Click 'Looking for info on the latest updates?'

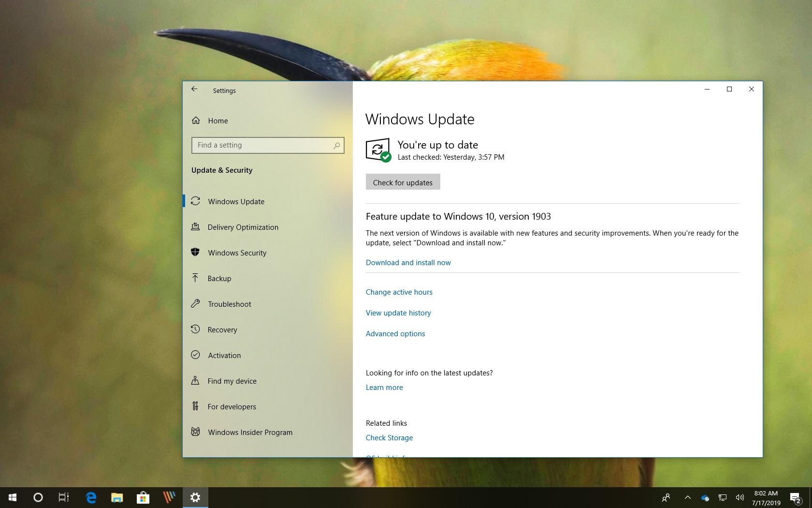(x=429, y=373)
